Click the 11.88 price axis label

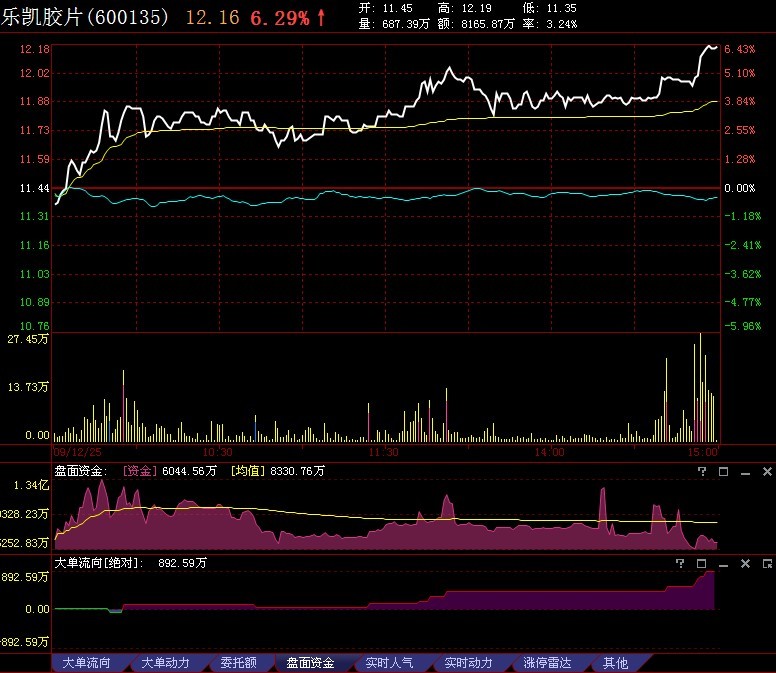click(35, 101)
